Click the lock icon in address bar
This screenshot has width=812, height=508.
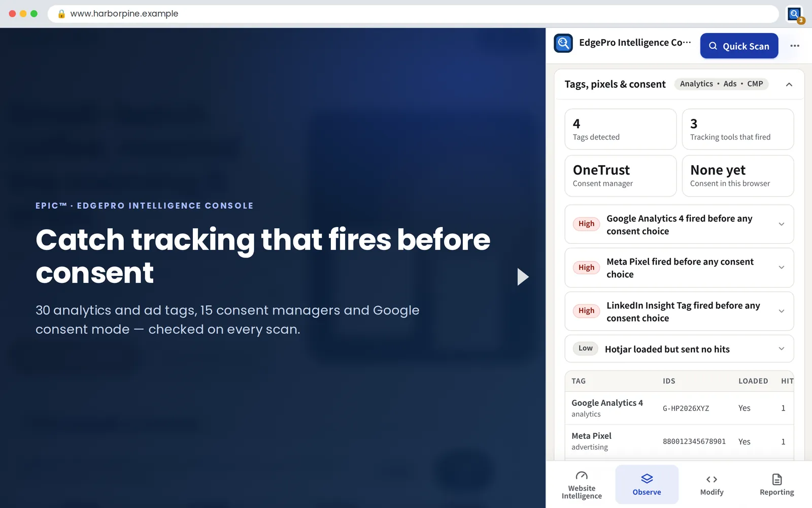tap(61, 14)
